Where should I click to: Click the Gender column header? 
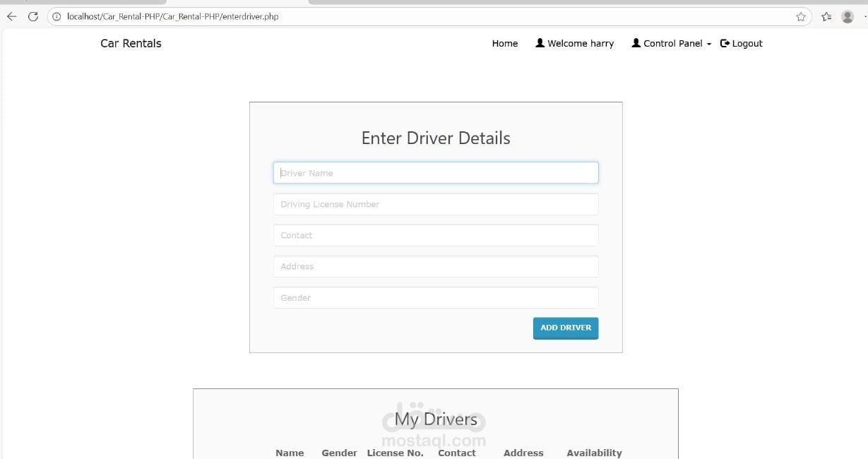(339, 453)
